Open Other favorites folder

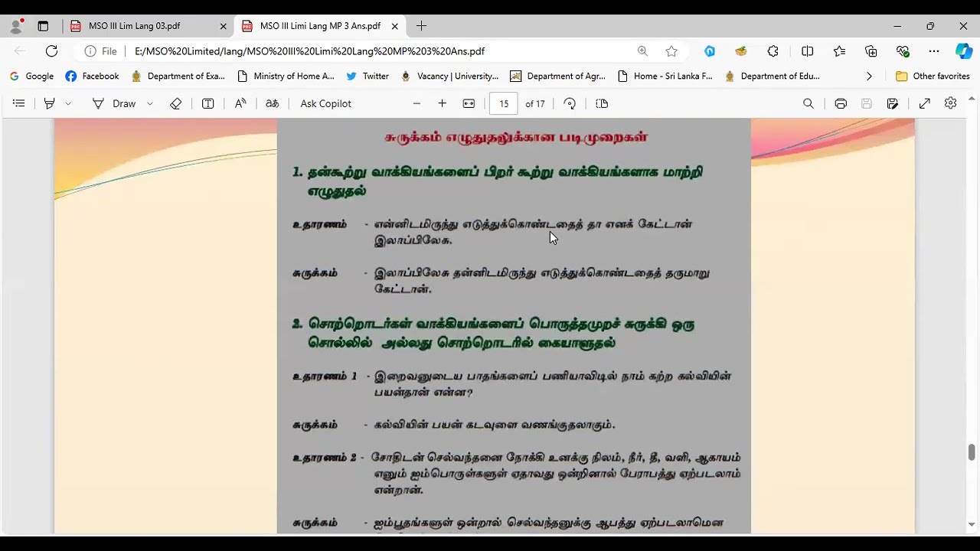(933, 77)
